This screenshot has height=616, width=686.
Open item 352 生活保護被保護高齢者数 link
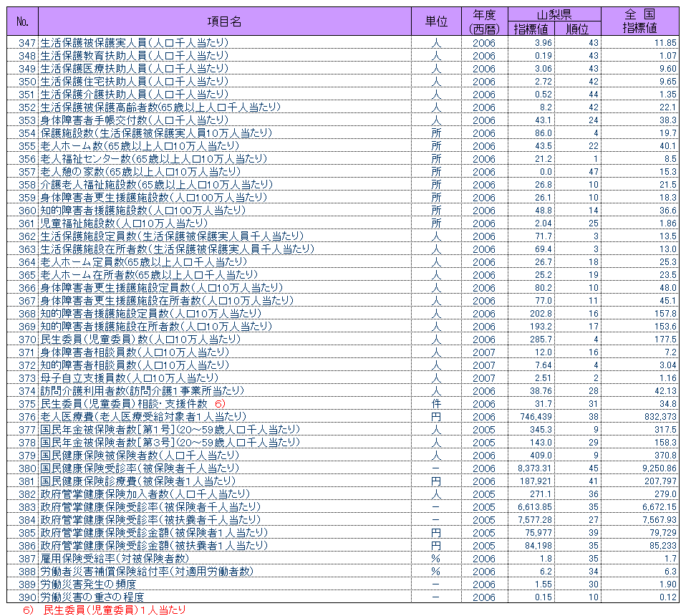click(160, 107)
